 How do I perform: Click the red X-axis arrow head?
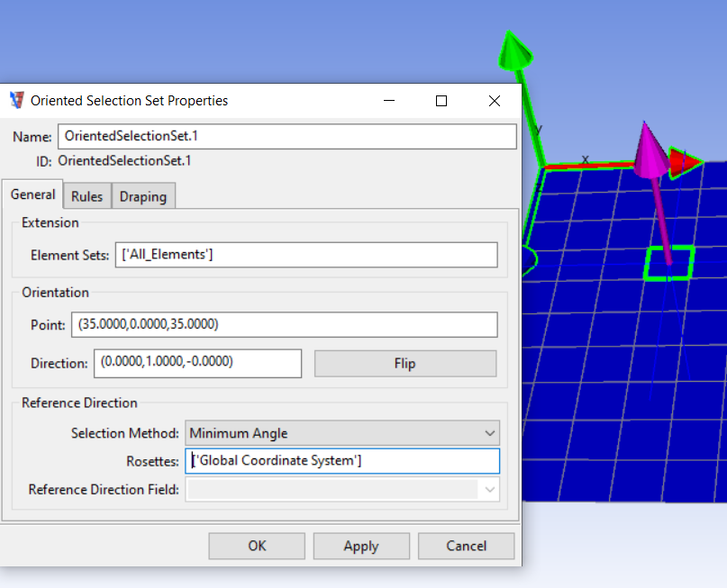click(689, 163)
